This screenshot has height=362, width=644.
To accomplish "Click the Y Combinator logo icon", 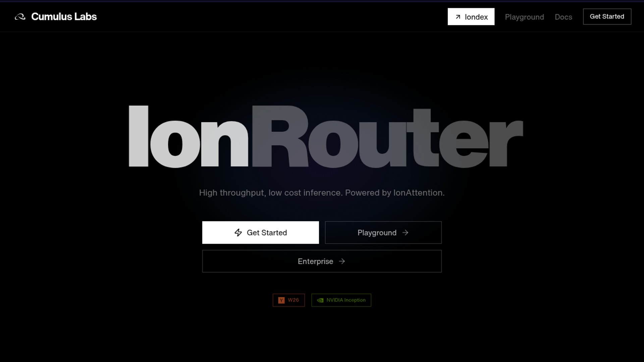I will (x=281, y=300).
